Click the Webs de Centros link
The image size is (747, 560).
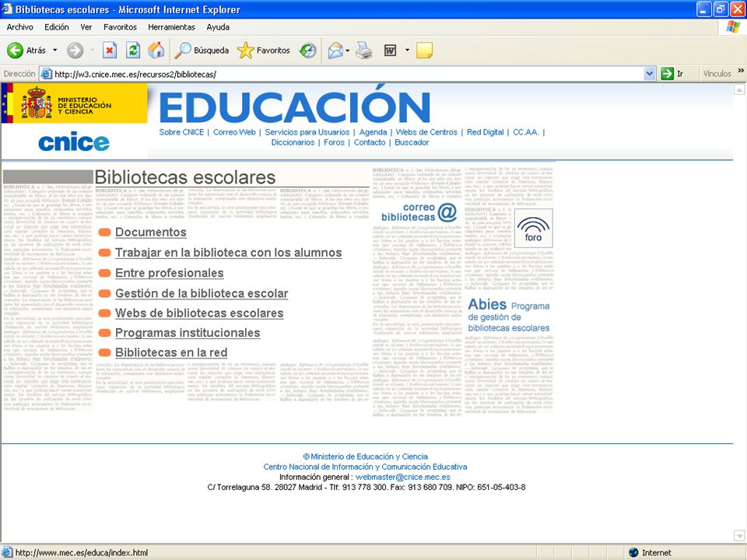point(426,132)
